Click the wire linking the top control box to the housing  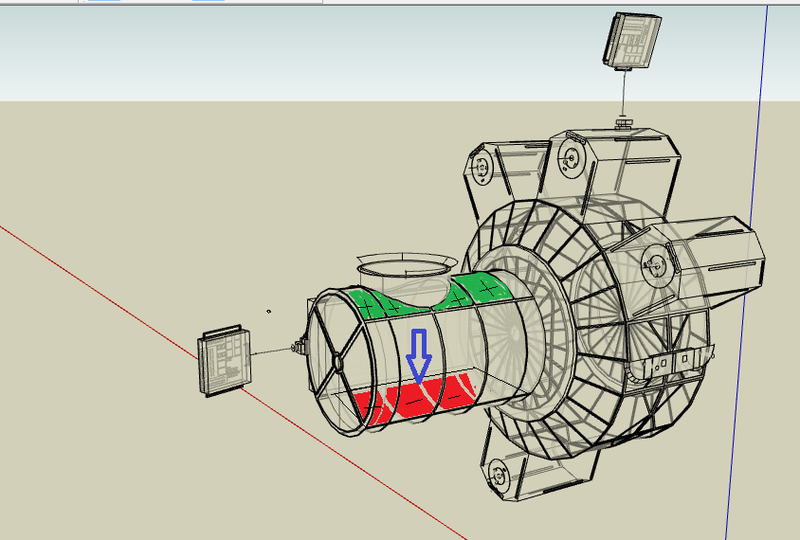624,95
